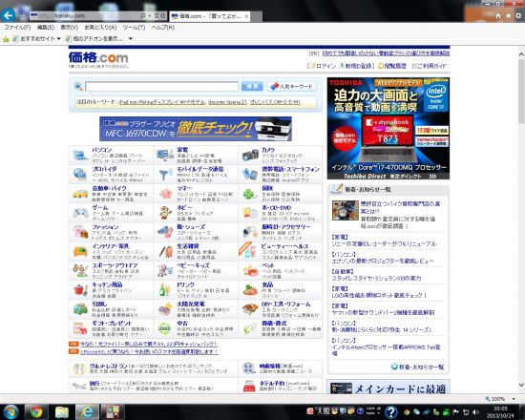Expand the zoom 100% dropdown arrow

point(514,399)
